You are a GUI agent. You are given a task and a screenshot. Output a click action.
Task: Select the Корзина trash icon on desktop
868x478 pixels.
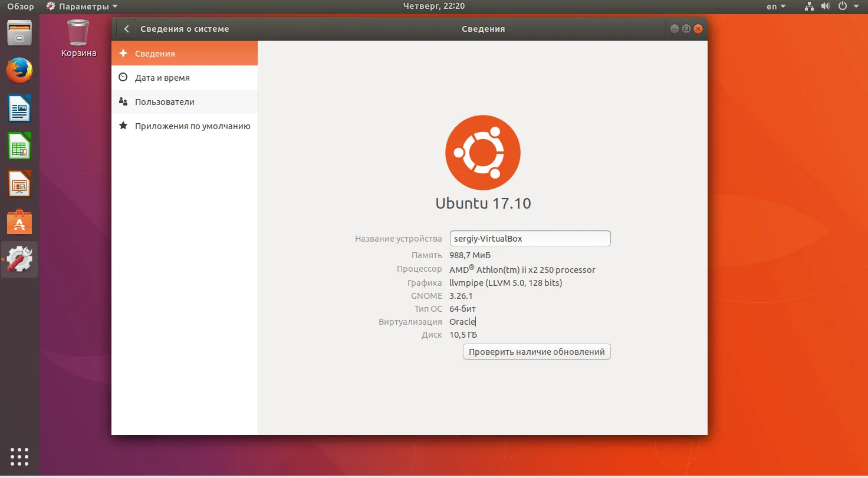78,39
